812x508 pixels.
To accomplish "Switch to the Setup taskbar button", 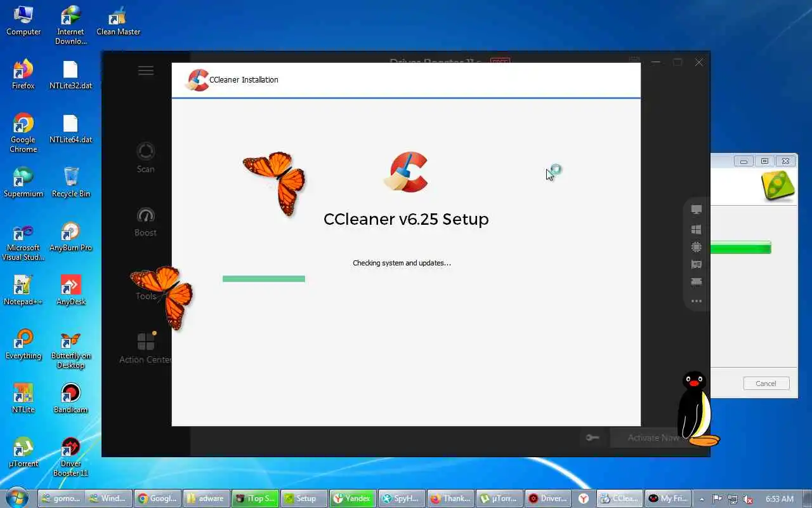I will tap(303, 498).
